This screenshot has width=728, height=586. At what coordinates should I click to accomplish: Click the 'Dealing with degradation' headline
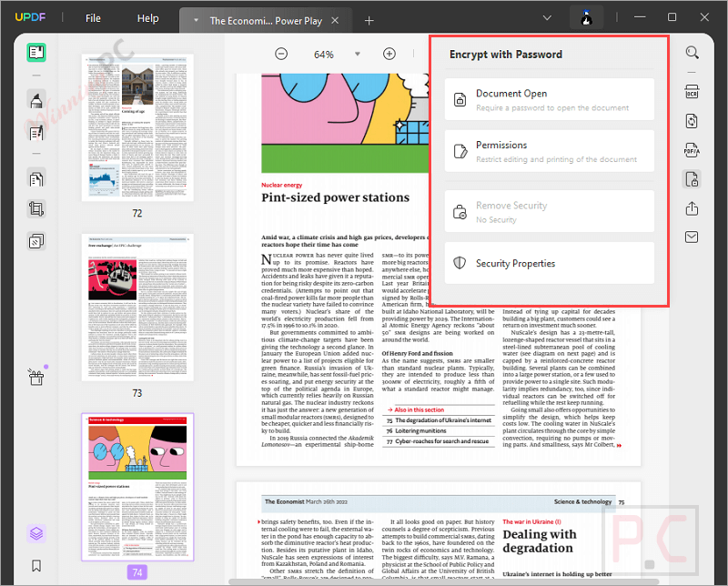pyautogui.click(x=540, y=541)
